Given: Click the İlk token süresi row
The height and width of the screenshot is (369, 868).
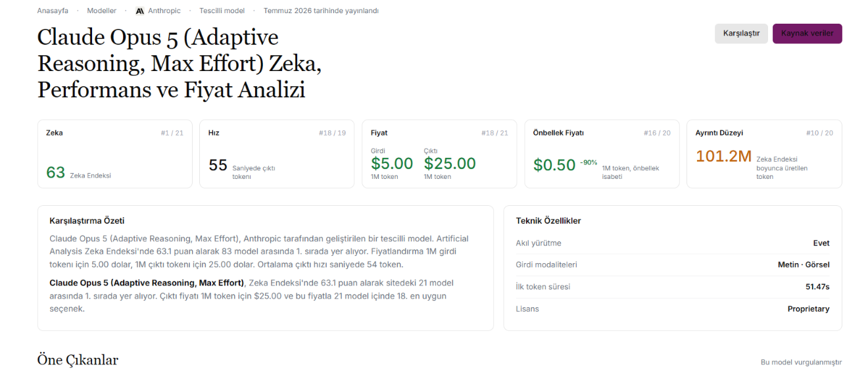Looking at the screenshot, I should click(x=673, y=287).
